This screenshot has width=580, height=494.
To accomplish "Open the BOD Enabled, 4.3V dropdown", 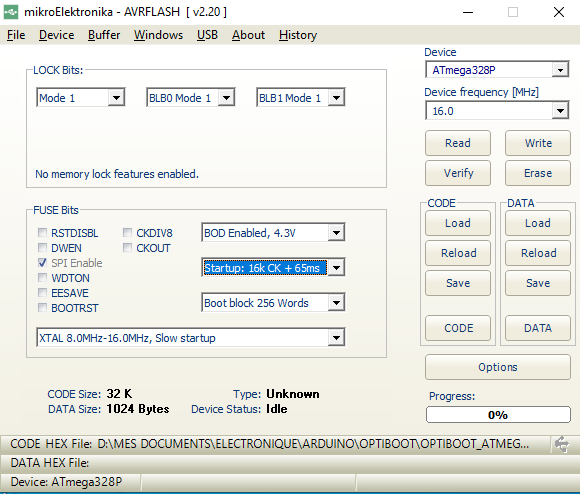I will click(273, 233).
